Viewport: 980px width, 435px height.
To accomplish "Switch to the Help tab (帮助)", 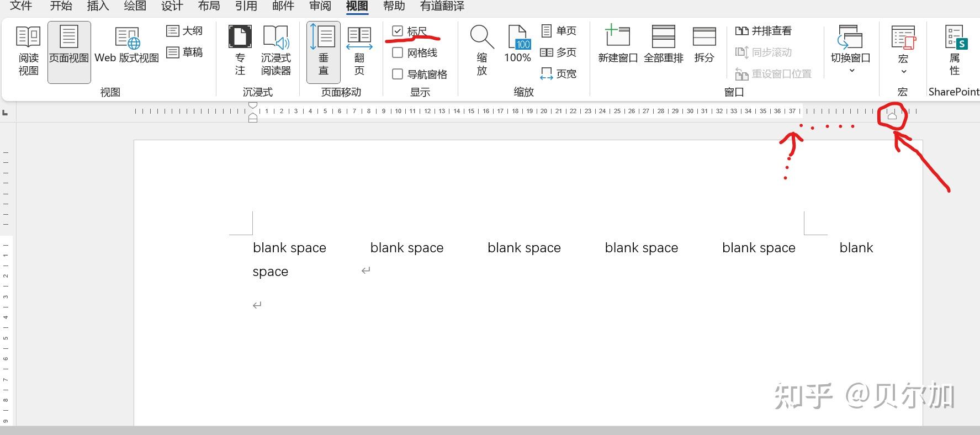I will (x=394, y=6).
